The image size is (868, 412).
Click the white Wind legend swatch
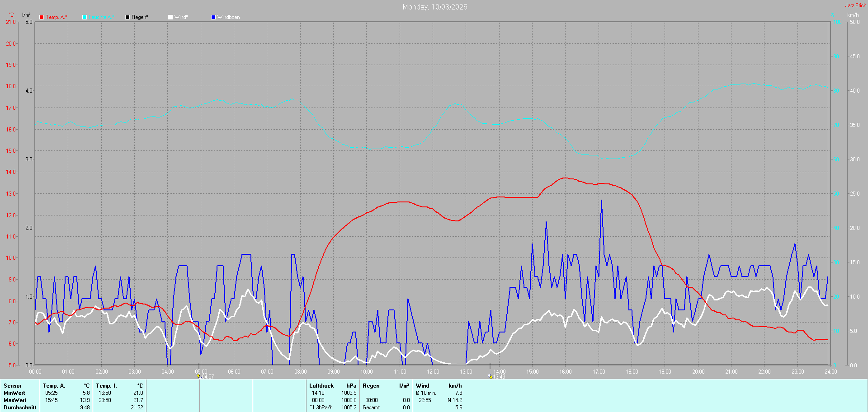(170, 17)
